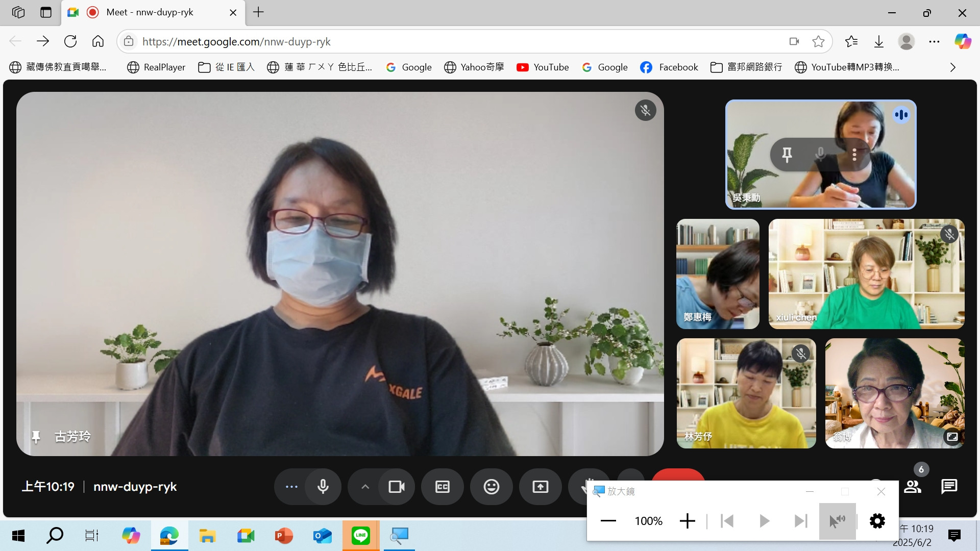Pin the 吳秉勳 participant tile
This screenshot has width=980, height=551.
coord(787,154)
